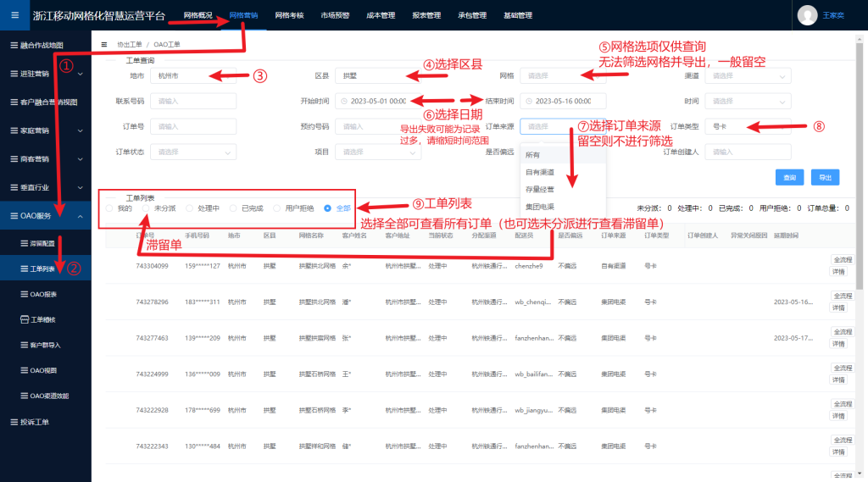The width and height of the screenshot is (868, 482).
Task: Click the sidebar collapse icon next to breadcrumb
Action: click(x=104, y=44)
